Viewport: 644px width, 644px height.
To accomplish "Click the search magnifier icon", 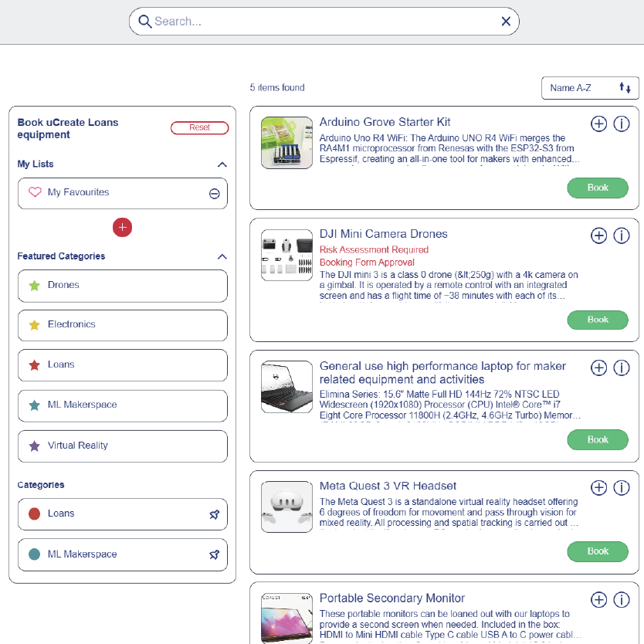I will [x=144, y=21].
